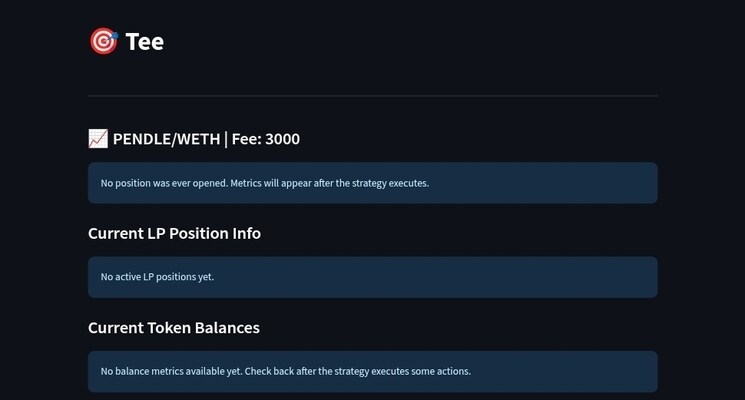The height and width of the screenshot is (400, 745).
Task: Click the Current Token Balances heading
Action: (x=174, y=327)
